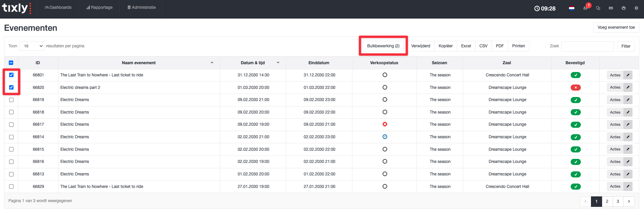
Task: Export table to Excel
Action: [x=466, y=46]
